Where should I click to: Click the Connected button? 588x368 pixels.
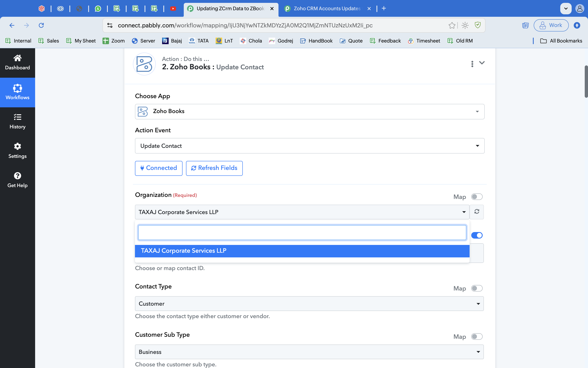point(159,168)
